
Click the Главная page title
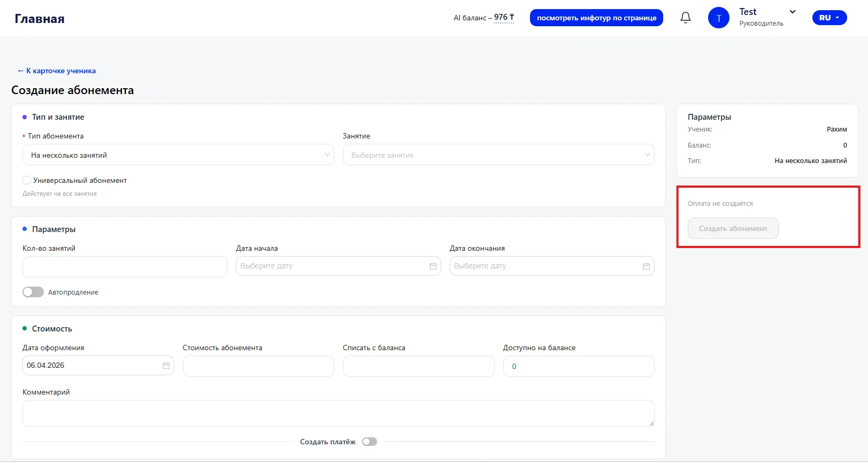tap(40, 19)
